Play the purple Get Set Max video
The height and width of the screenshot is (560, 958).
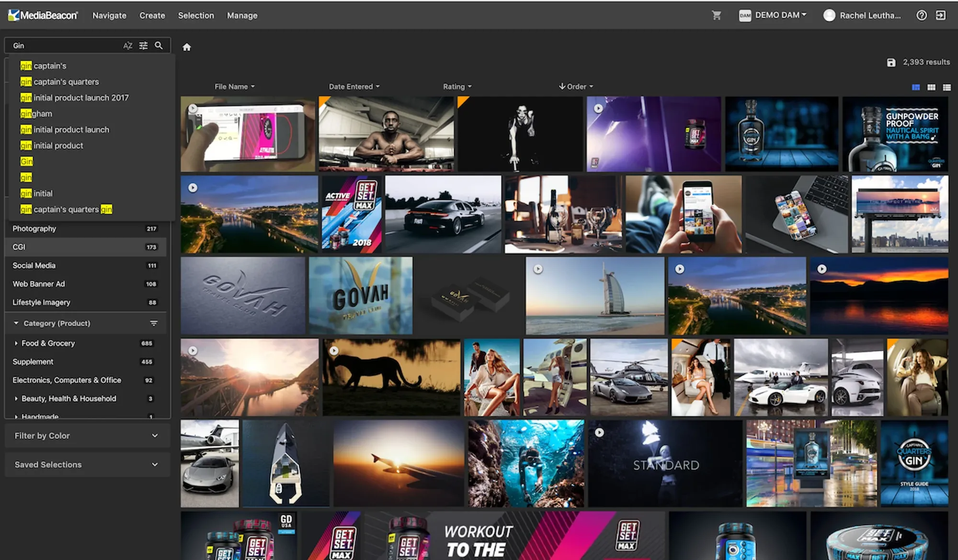pos(598,108)
